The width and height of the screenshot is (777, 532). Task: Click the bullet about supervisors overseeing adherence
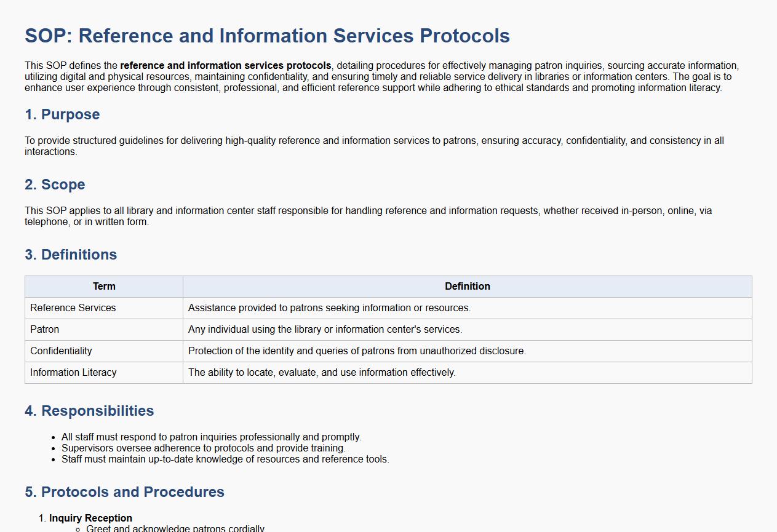[204, 448]
